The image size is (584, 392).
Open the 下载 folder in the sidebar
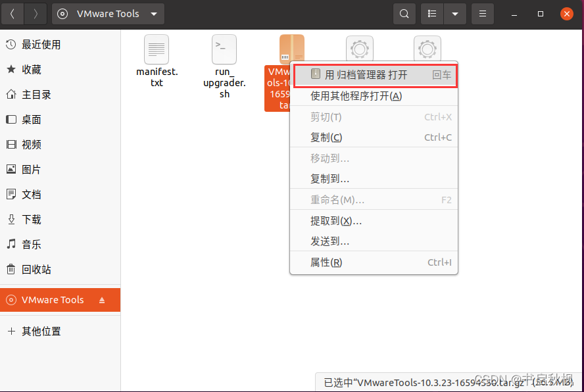[x=60, y=220]
